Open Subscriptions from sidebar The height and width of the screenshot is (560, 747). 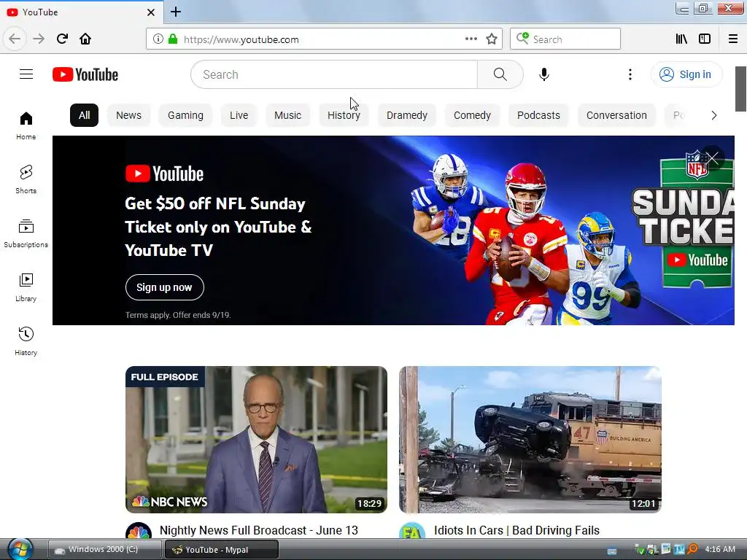26,233
